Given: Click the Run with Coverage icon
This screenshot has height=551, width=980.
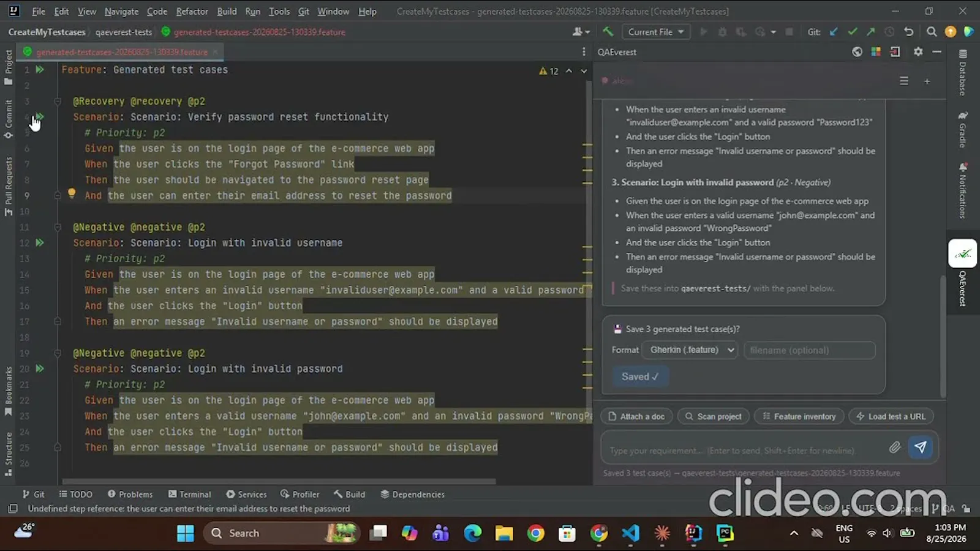Looking at the screenshot, I should point(741,32).
